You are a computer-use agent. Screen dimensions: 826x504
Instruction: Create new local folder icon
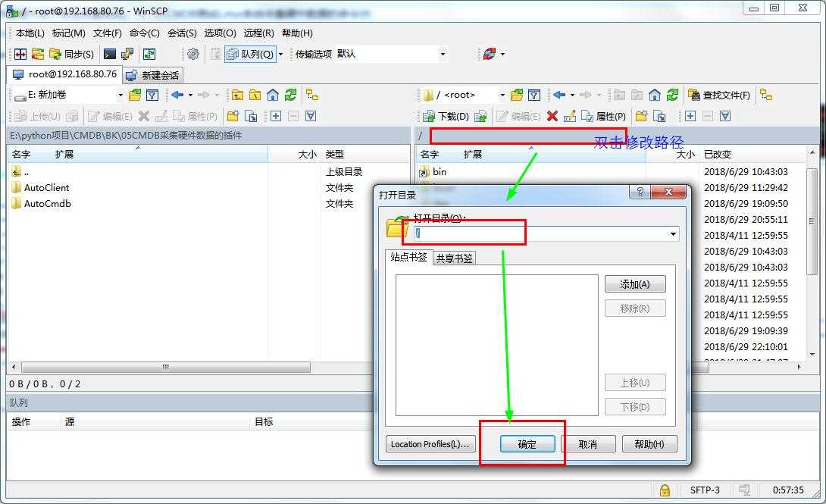click(x=233, y=116)
